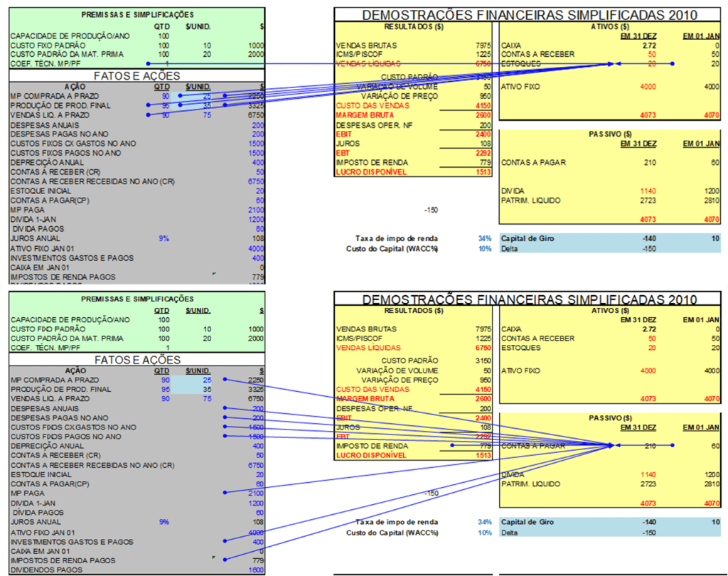Click the upper PREMISSAS E SIMPLIFICAÇÕES header
The image size is (728, 576).
136,14
